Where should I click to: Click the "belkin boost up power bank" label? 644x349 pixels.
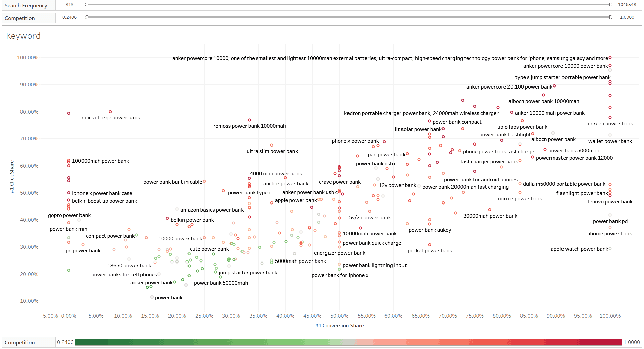pos(105,201)
